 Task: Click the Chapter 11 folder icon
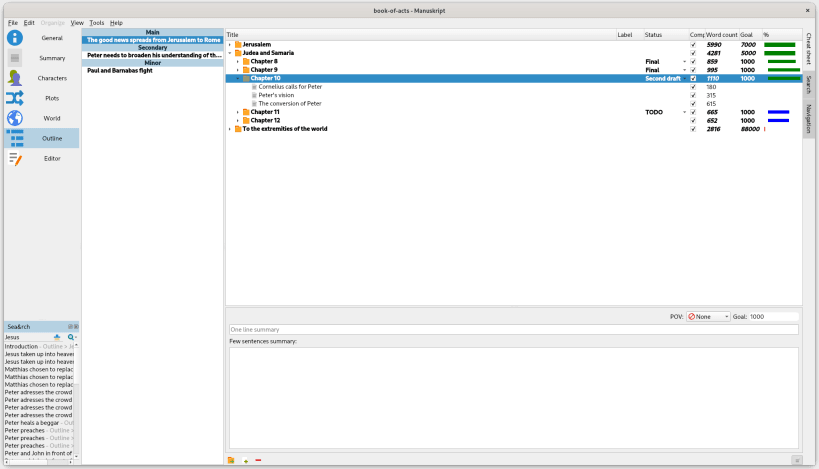(246, 112)
